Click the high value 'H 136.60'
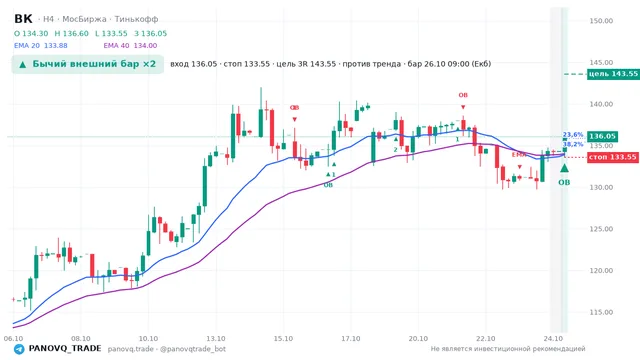Viewport: 640px width, 360px height. [x=71, y=33]
